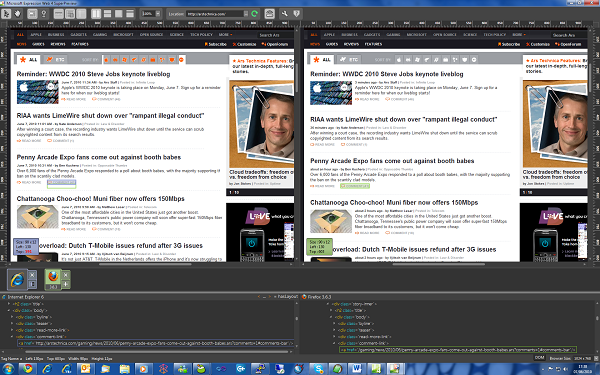Click Customize link in the right page
The height and width of the screenshot is (375, 600).
tap(538, 44)
